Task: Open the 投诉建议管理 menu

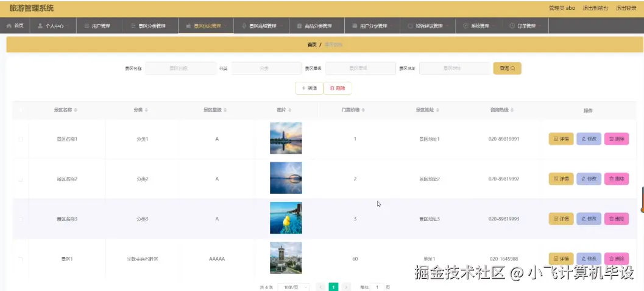Action: coord(428,26)
